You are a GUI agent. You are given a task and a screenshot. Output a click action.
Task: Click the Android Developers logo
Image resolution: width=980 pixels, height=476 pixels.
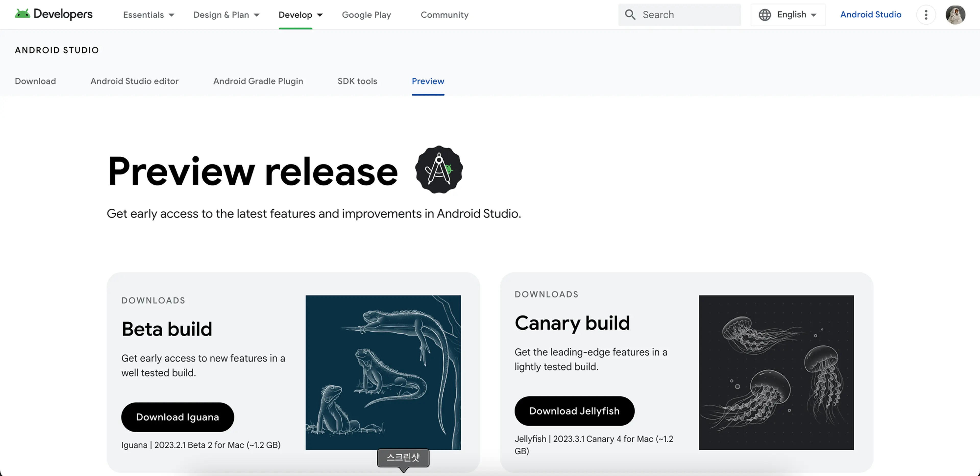pyautogui.click(x=54, y=15)
